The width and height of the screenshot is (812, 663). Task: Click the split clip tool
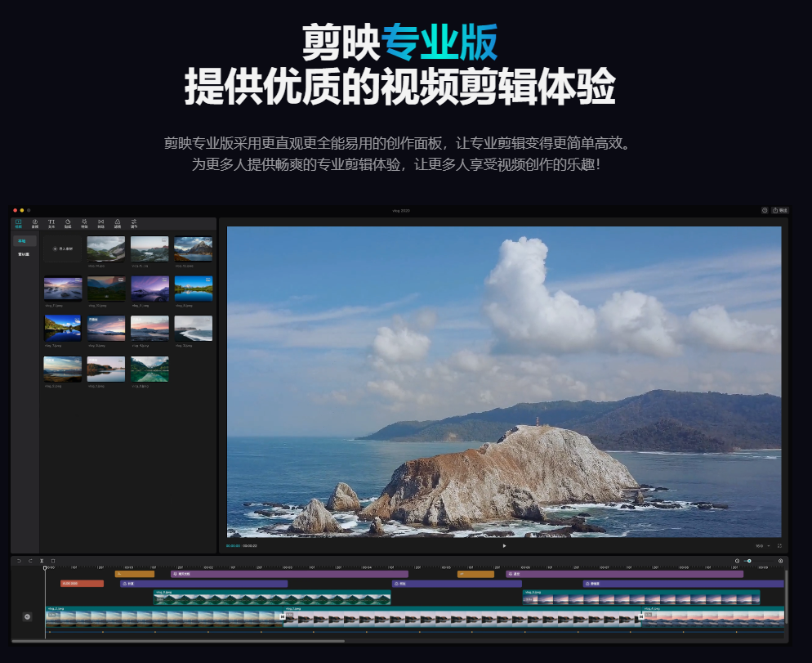42,561
